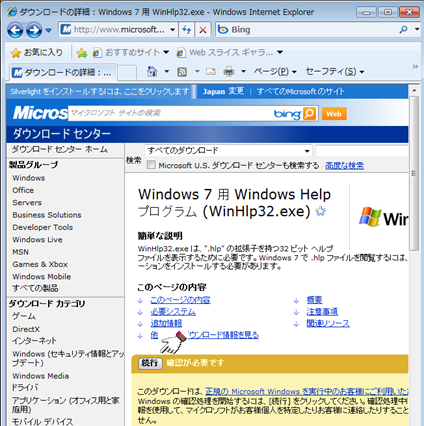424x426 pixels.
Task: Click the Silverlight install banner link
Action: coord(100,91)
